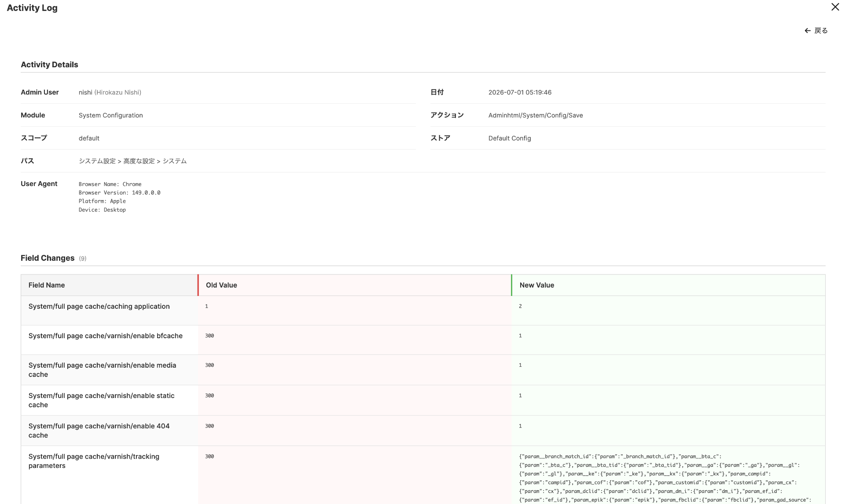The width and height of the screenshot is (845, 504).
Task: Select the enable static cache row
Action: (x=423, y=400)
